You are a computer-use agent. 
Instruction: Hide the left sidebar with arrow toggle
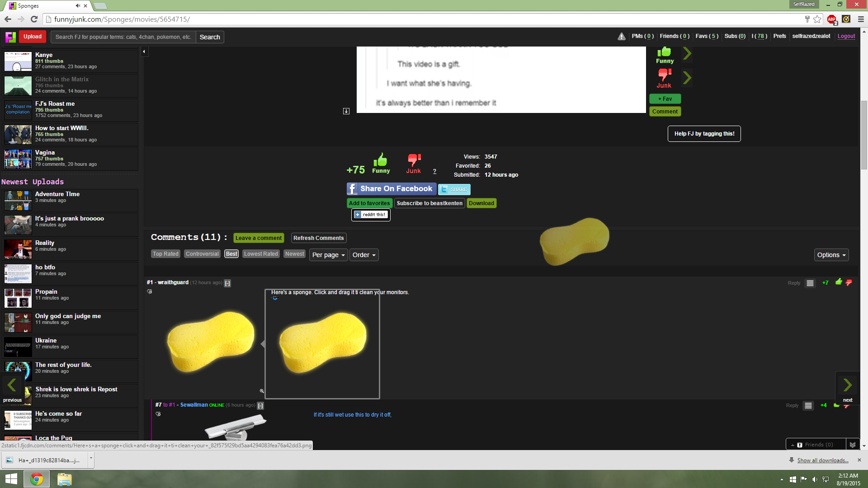tap(144, 52)
